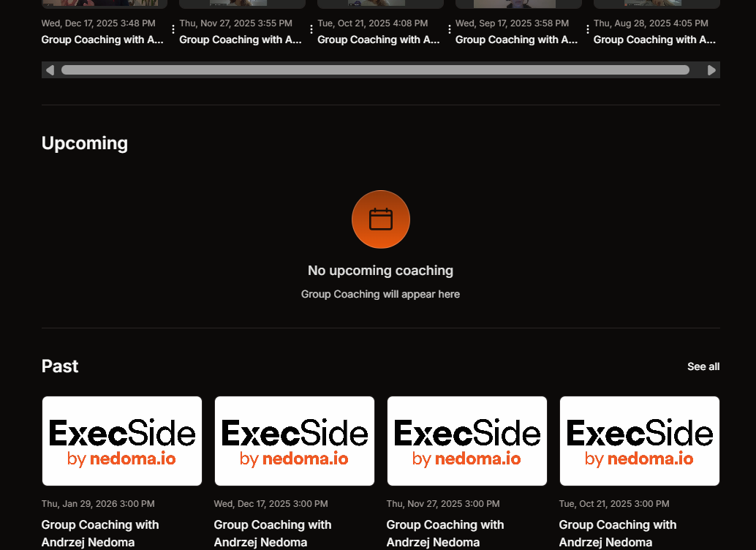The height and width of the screenshot is (550, 756).
Task: Open the Oct 21, 2025 3:00 PM ExecSide thumbnail
Action: 640,441
